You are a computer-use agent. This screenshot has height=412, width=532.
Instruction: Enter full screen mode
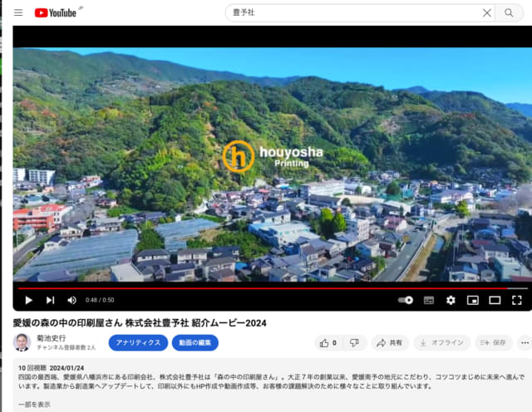(517, 300)
